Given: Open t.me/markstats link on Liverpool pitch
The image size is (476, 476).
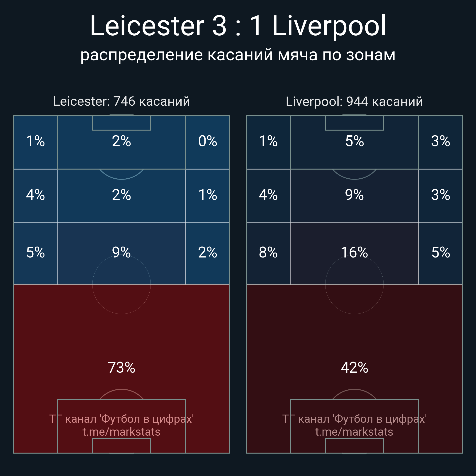Looking at the screenshot, I should pyautogui.click(x=354, y=432).
